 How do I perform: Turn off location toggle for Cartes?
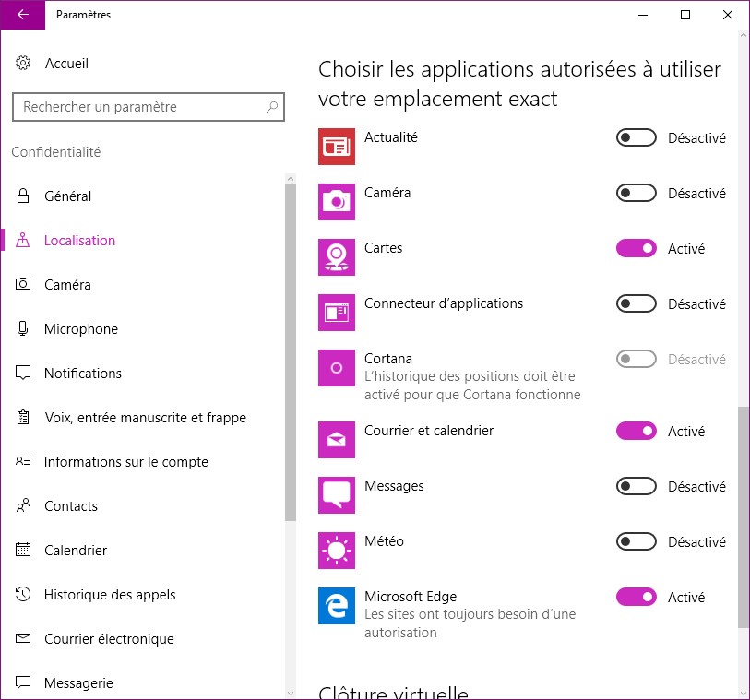[636, 249]
